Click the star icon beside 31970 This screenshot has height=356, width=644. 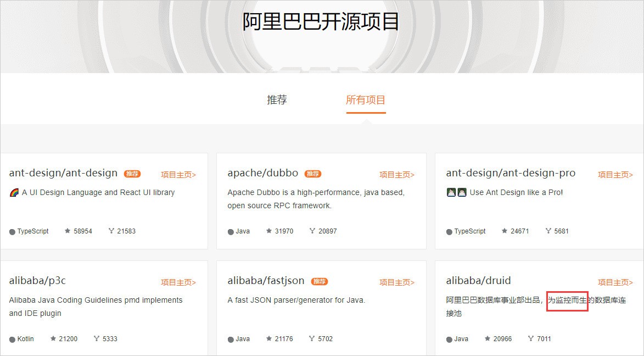coord(268,231)
